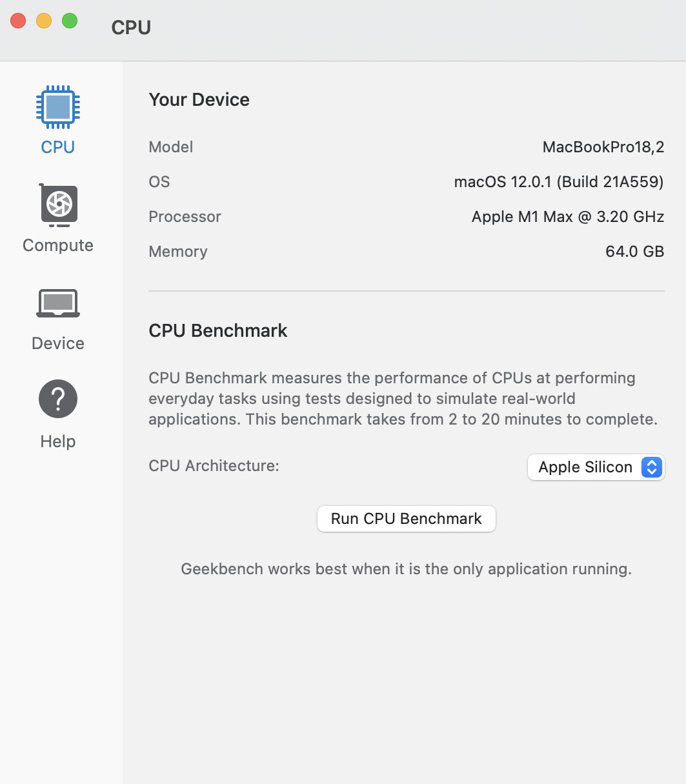Click the Model label

[x=171, y=147]
